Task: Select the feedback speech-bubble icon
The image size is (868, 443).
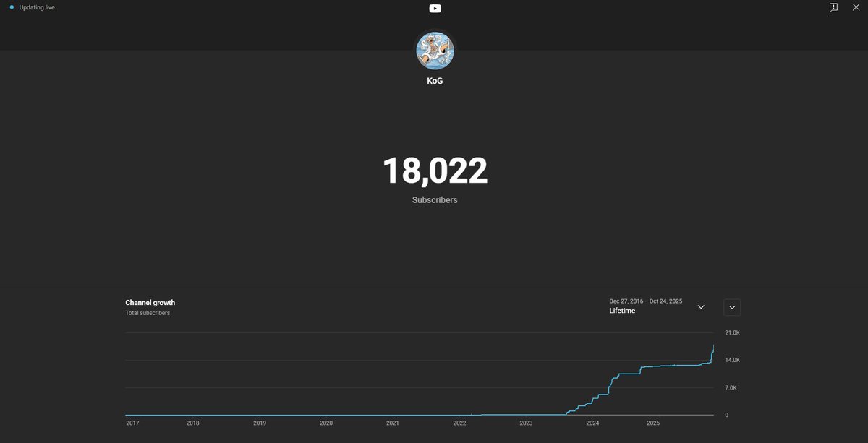Action: (x=833, y=7)
